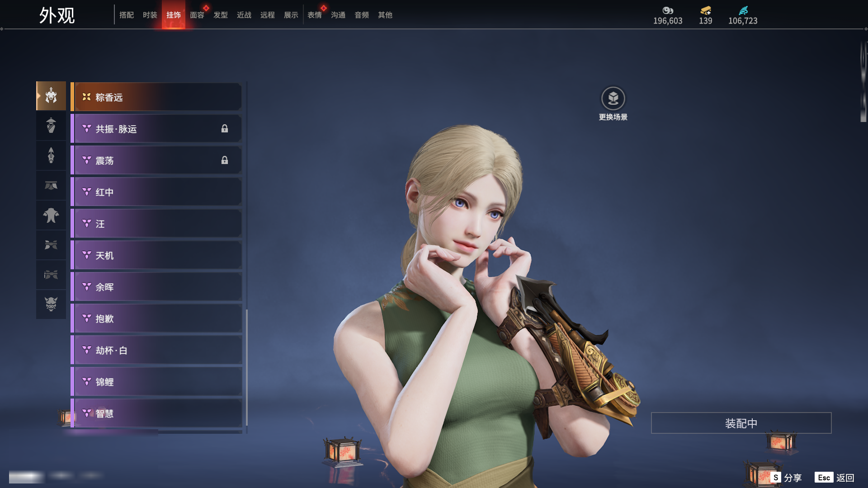Choose the 锦鲤 accessory item
Screen dimensions: 868x488
(x=156, y=381)
